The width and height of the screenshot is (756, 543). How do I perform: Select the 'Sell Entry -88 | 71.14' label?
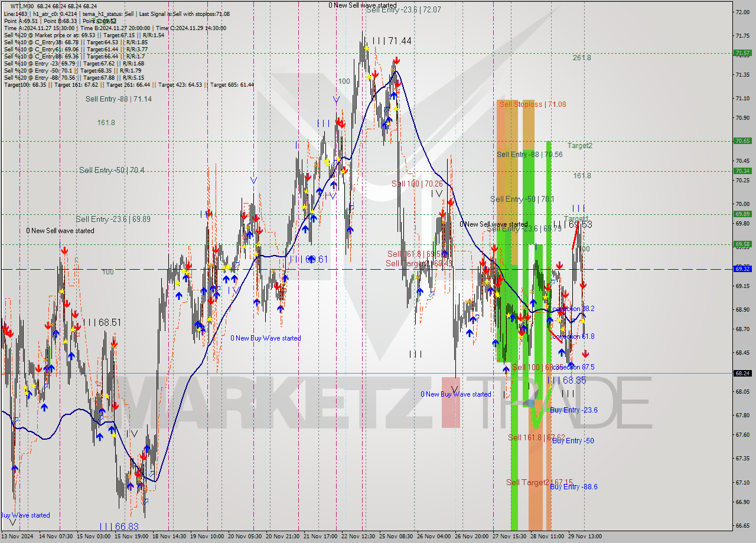point(119,99)
